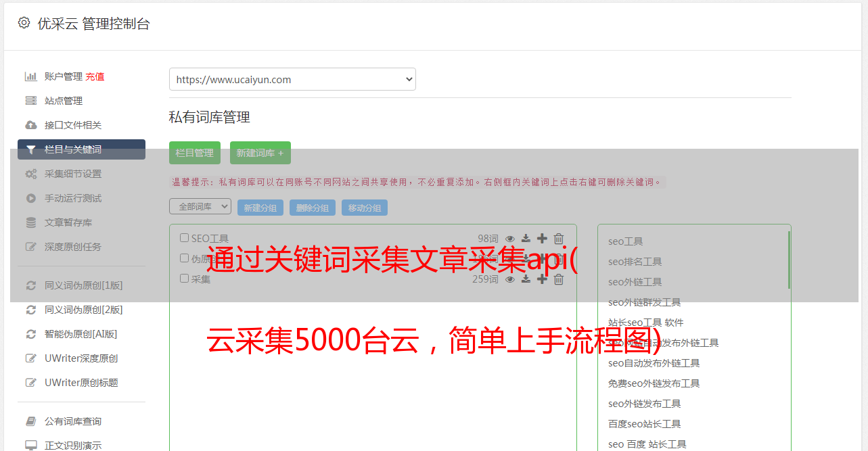Image resolution: width=868 pixels, height=451 pixels.
Task: Select keyword seo自动发布外链工具
Action: click(654, 363)
